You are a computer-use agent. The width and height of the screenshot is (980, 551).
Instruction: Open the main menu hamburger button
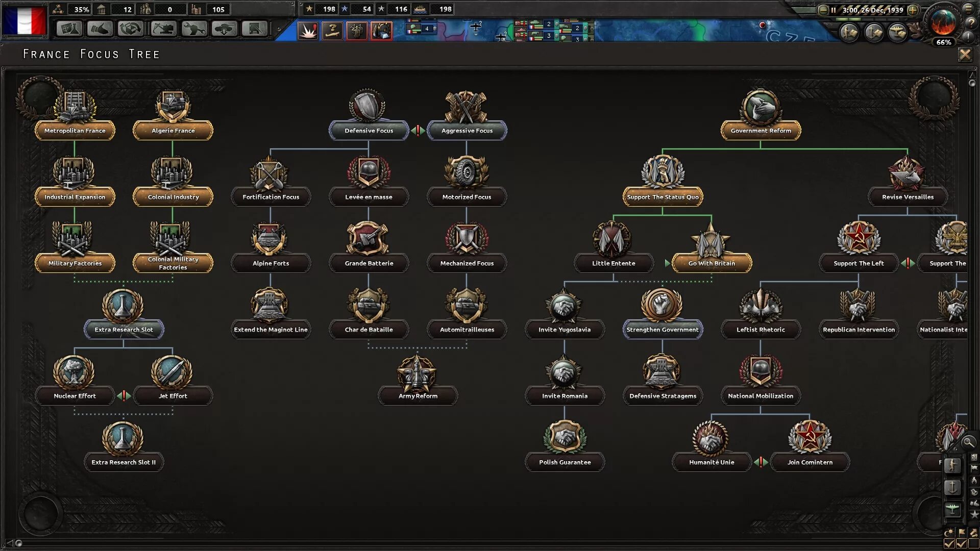968,8
